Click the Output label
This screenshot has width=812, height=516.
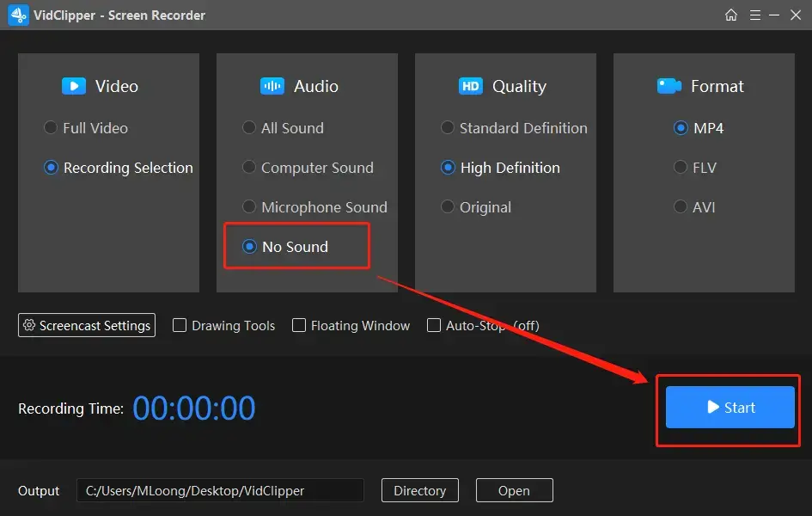[39, 490]
